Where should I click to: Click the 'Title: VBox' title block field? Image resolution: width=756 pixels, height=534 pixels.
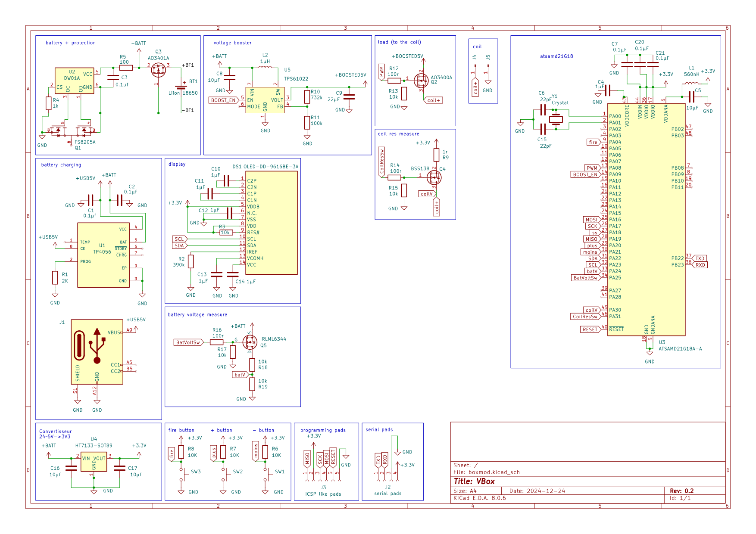click(x=474, y=481)
